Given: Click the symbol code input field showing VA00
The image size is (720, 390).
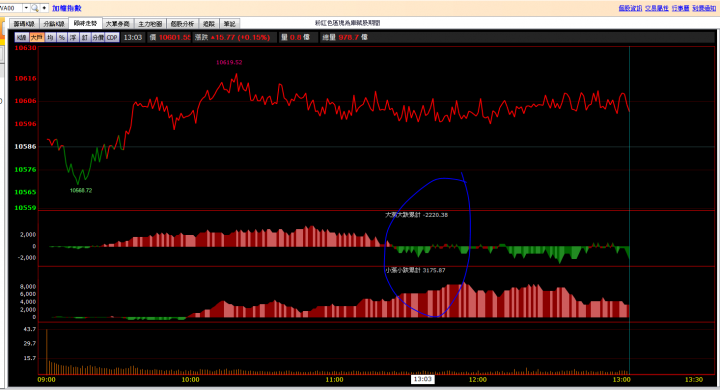Looking at the screenshot, I should 11,8.
